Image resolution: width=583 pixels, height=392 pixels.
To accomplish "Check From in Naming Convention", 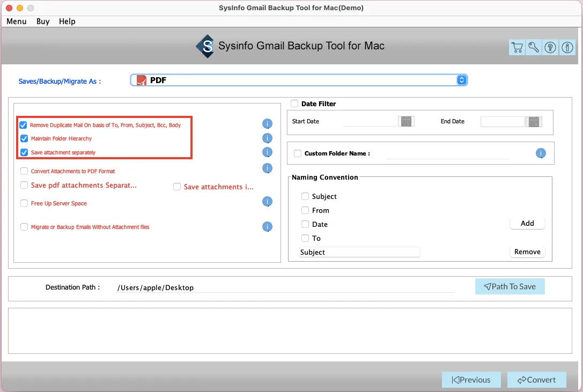I will (305, 210).
